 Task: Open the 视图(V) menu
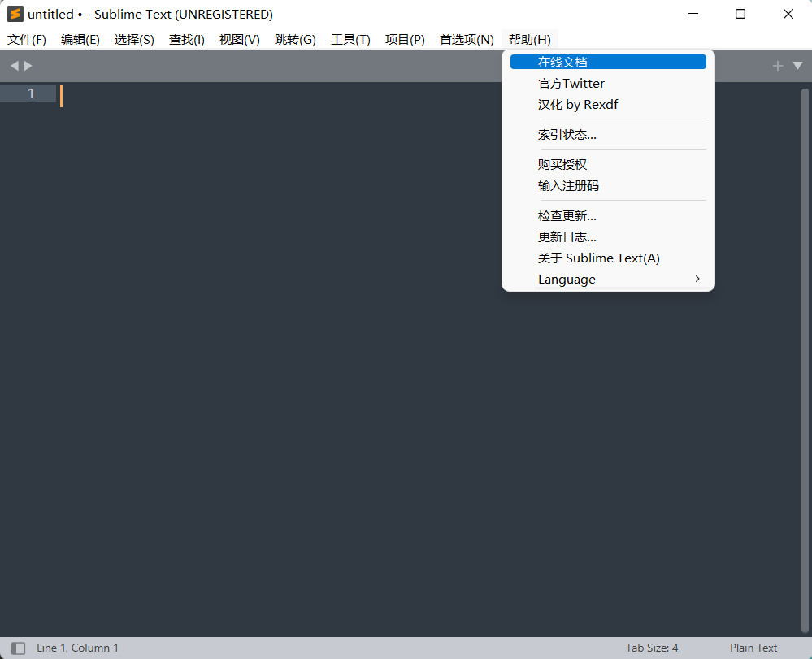click(239, 39)
